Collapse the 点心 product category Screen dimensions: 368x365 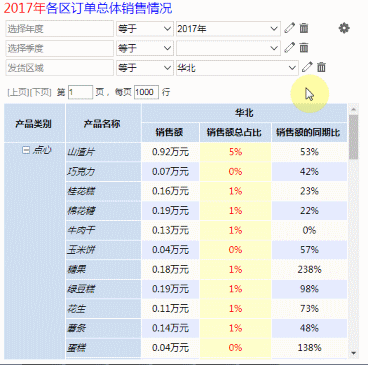coord(26,150)
